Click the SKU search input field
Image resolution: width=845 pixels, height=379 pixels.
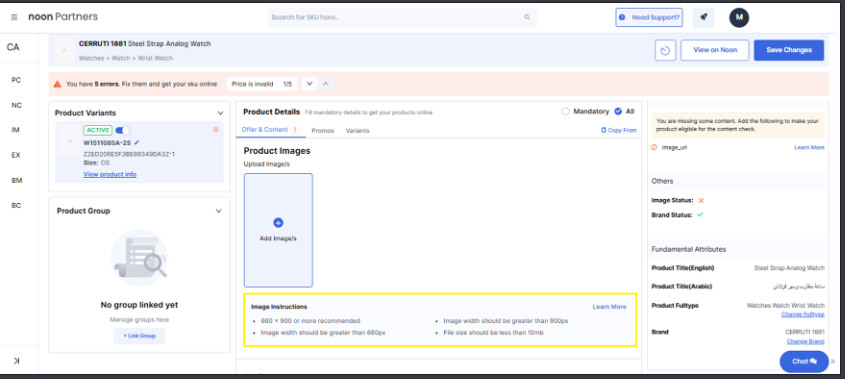pyautogui.click(x=401, y=17)
